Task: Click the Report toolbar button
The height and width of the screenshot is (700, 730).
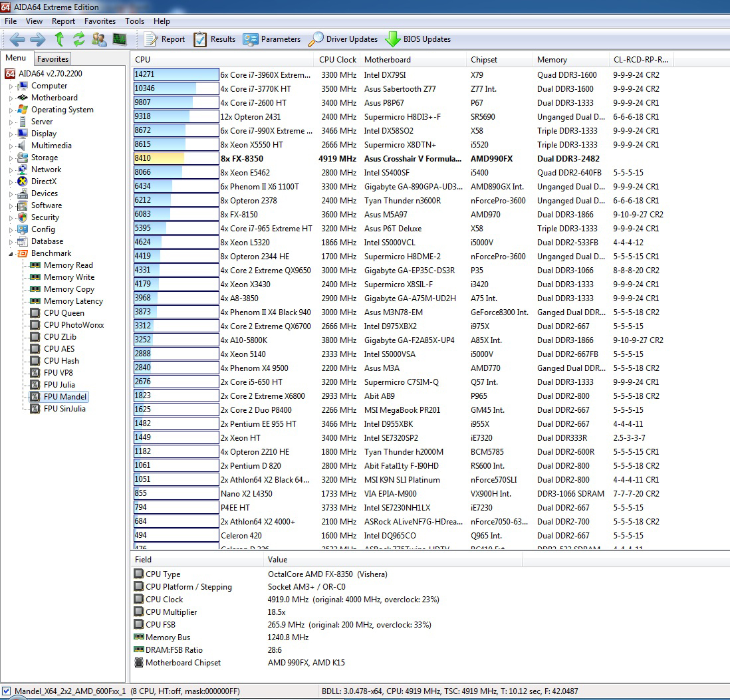Action: [164, 40]
